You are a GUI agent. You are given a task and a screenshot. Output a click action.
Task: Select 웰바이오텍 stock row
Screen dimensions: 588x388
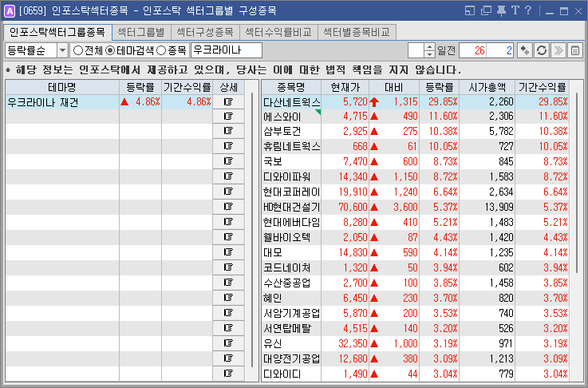415,238
